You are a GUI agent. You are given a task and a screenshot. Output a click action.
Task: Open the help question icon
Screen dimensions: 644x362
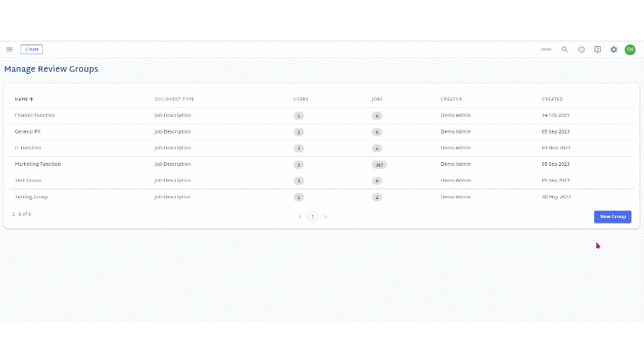598,50
